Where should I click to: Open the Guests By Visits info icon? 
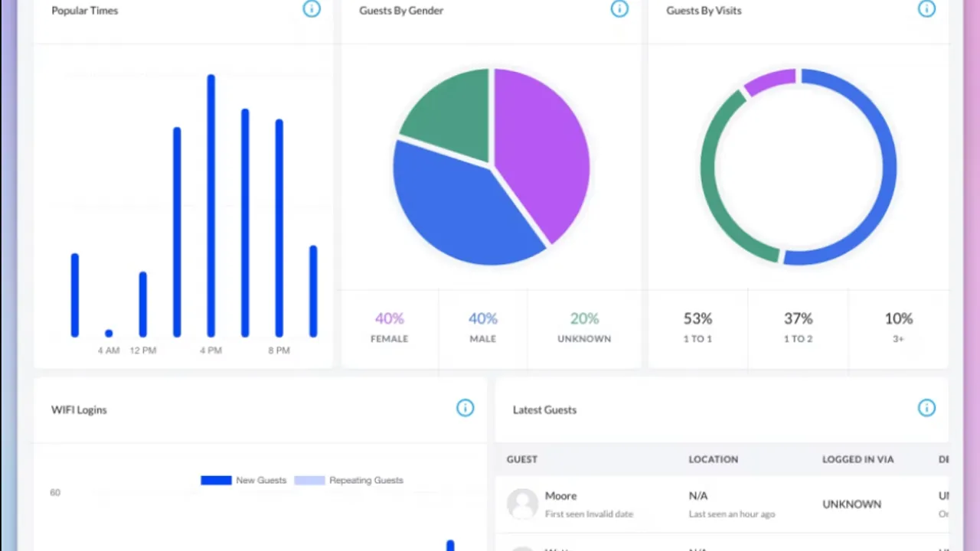(x=926, y=9)
